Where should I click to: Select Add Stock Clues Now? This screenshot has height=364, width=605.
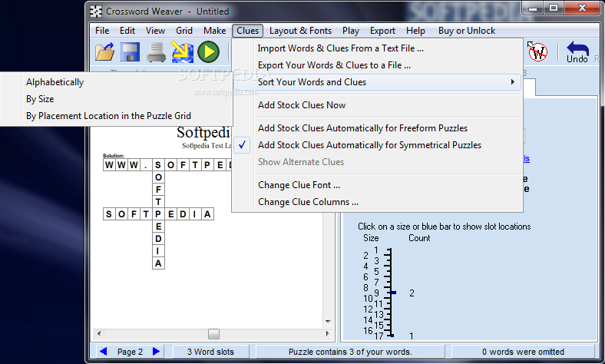point(302,105)
